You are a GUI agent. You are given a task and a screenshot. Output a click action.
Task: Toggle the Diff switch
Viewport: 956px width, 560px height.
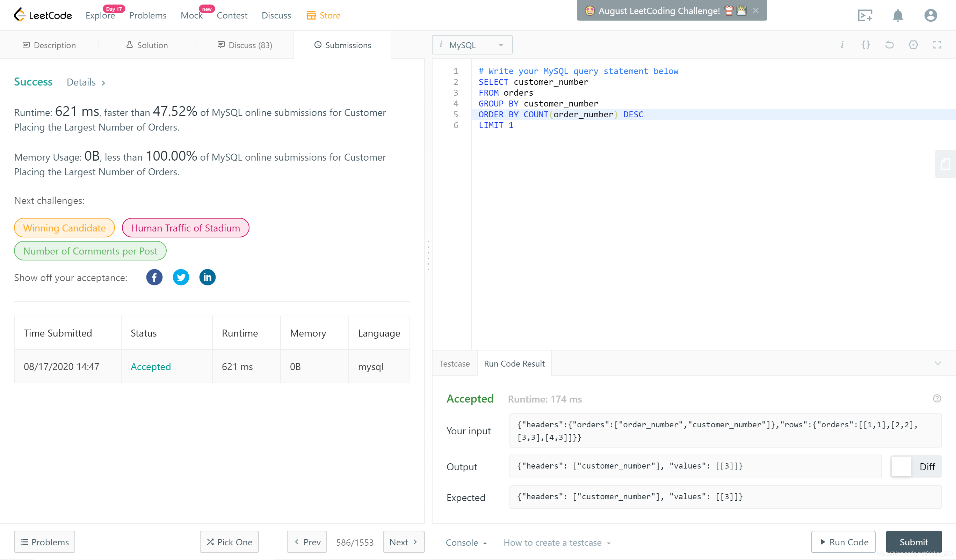(x=915, y=466)
